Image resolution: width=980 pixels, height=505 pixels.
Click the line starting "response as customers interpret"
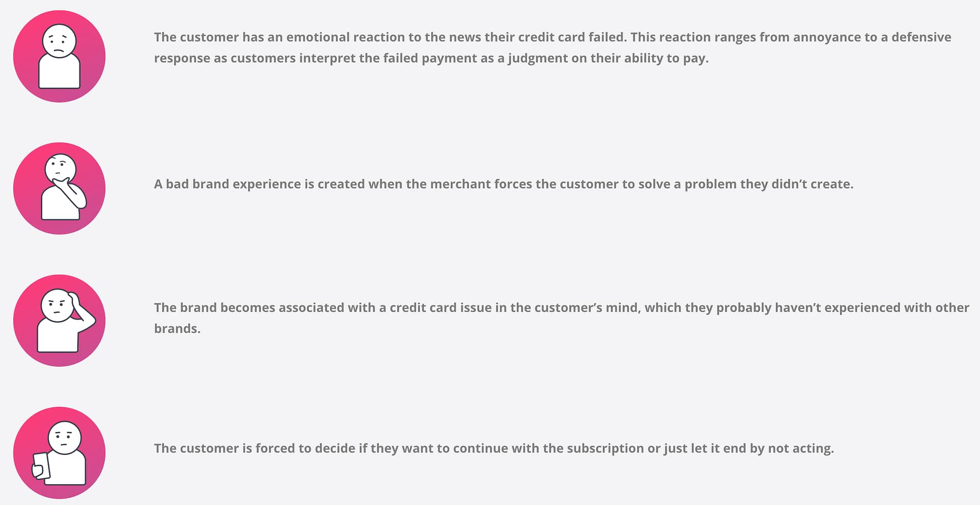[x=431, y=58]
